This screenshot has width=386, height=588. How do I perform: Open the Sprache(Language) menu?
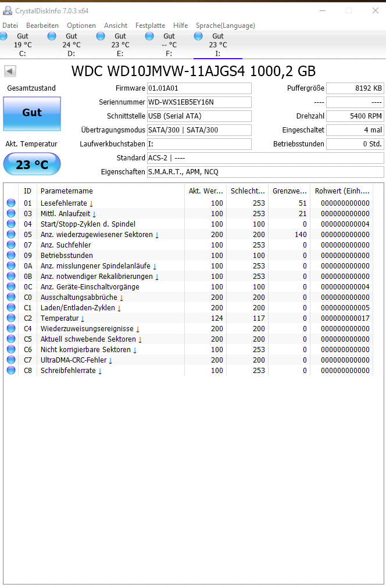click(x=226, y=26)
